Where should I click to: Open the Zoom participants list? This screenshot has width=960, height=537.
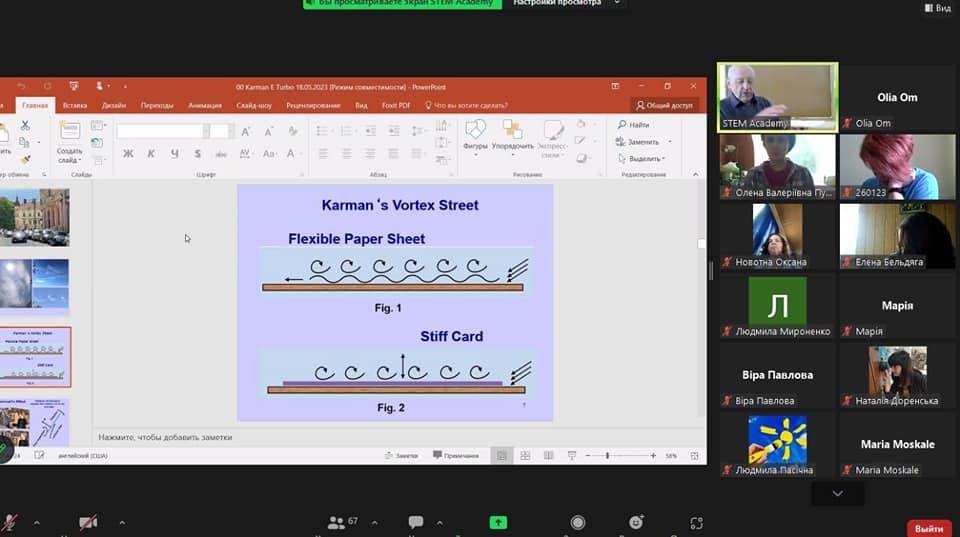pos(337,522)
